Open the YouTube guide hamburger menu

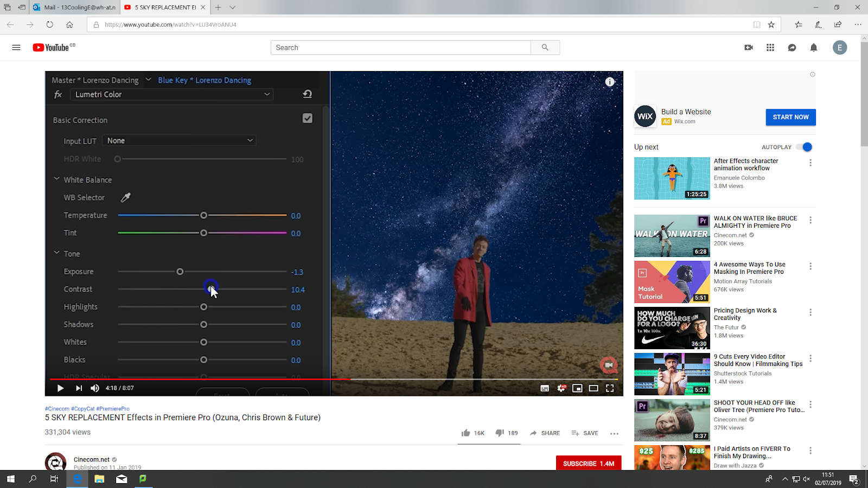tap(16, 48)
